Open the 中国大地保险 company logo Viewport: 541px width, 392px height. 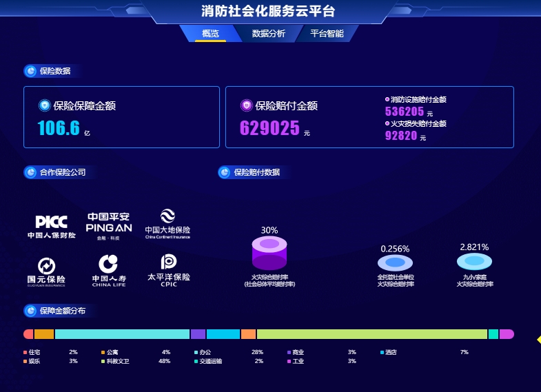coord(167,224)
